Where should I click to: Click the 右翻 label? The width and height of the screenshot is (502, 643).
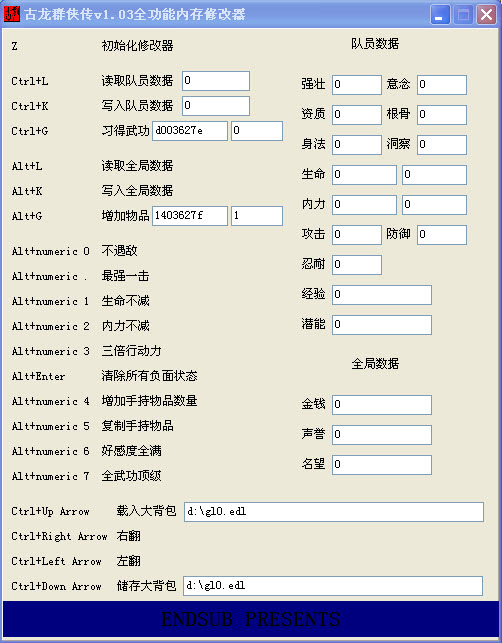click(x=128, y=536)
